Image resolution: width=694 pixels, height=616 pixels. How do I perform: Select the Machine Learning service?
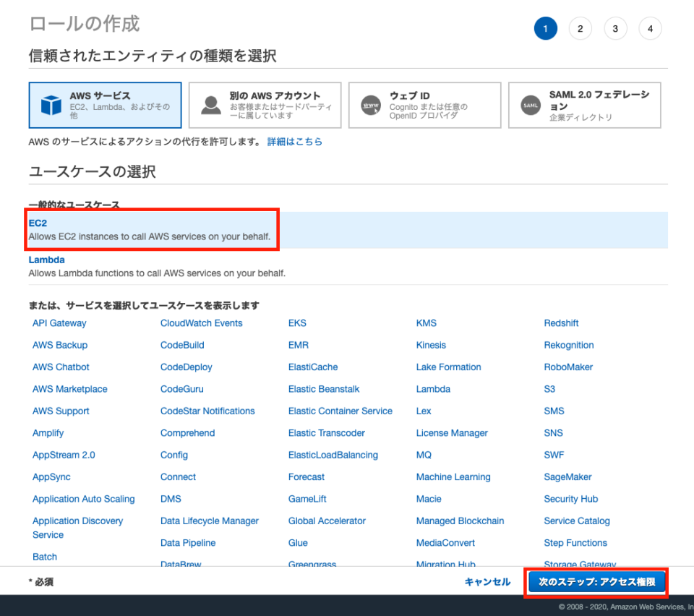tap(453, 477)
